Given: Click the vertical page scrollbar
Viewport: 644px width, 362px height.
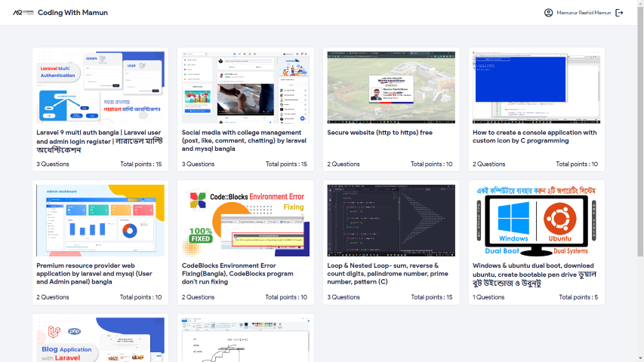Looking at the screenshot, I should (640, 131).
